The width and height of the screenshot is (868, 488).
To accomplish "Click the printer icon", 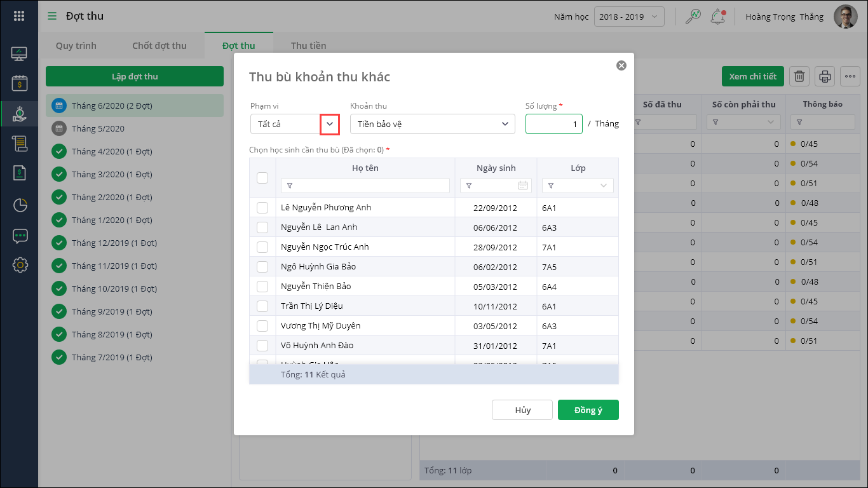I will [825, 77].
